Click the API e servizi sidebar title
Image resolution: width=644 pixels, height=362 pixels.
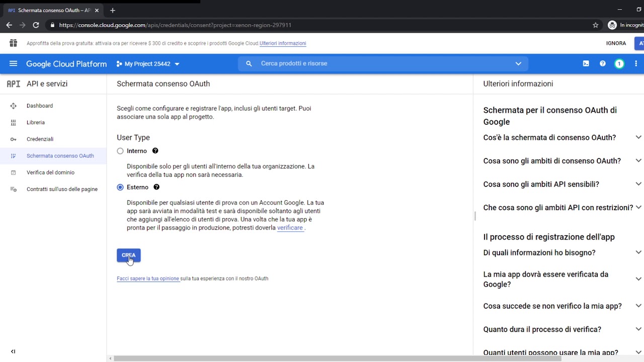(x=47, y=84)
